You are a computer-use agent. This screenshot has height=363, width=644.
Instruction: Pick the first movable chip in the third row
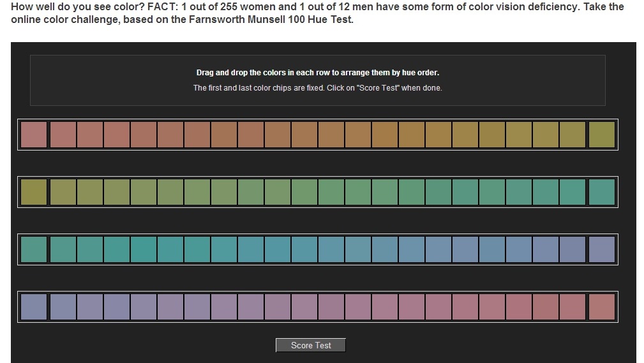coord(63,249)
